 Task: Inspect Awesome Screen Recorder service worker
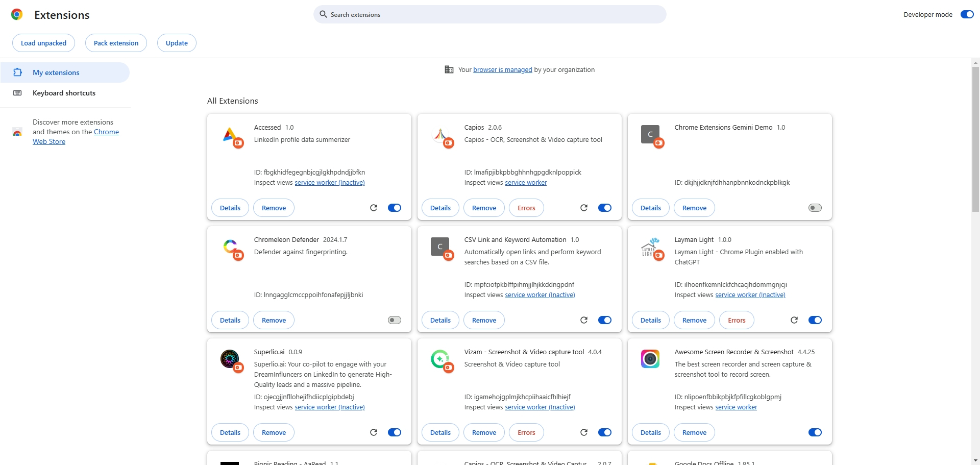[x=736, y=407]
